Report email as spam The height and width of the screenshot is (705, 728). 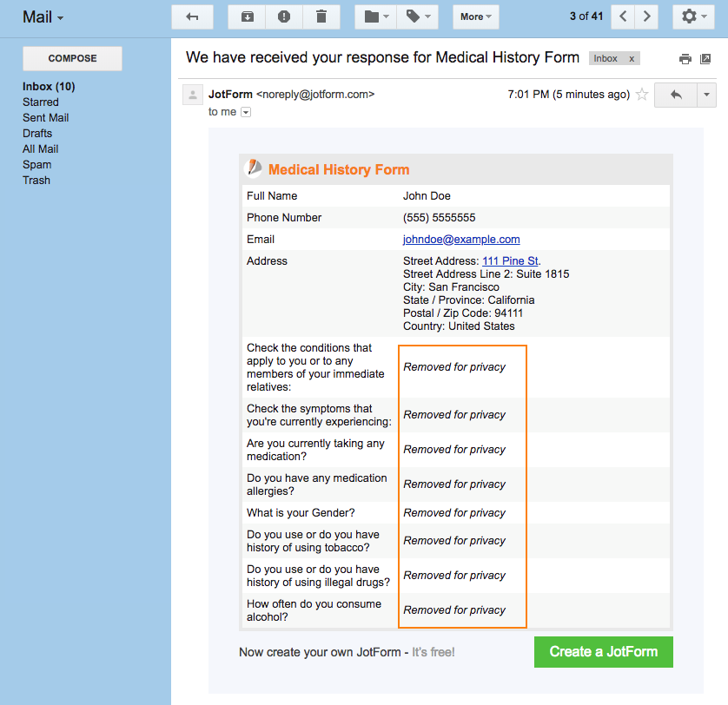point(284,17)
